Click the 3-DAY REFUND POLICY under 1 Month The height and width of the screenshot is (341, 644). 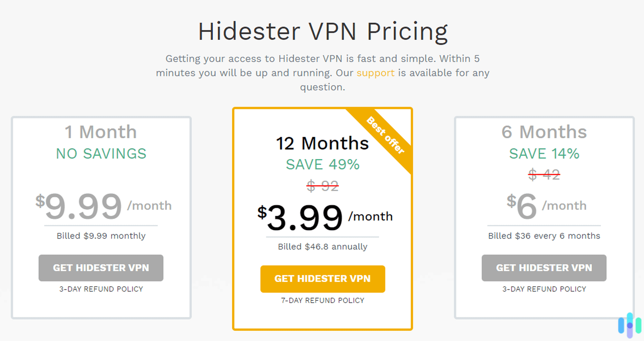tap(101, 289)
